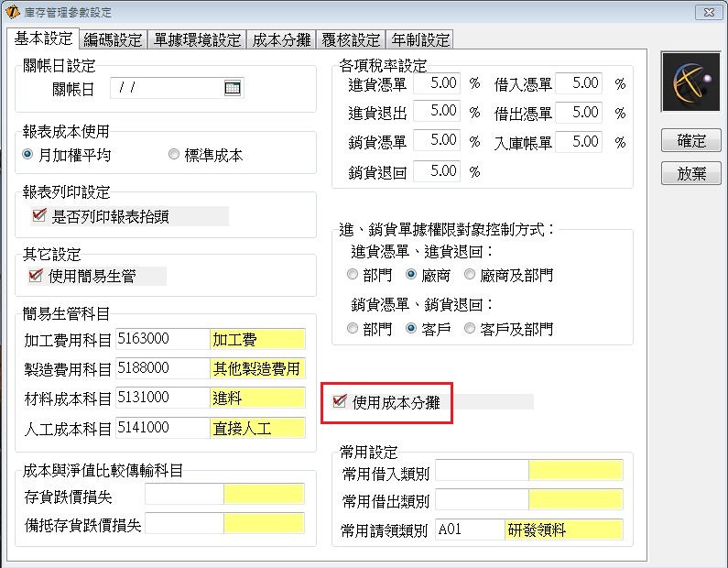The width and height of the screenshot is (728, 568).
Task: Open the calendar picker for 關帳日
Action: click(x=233, y=88)
